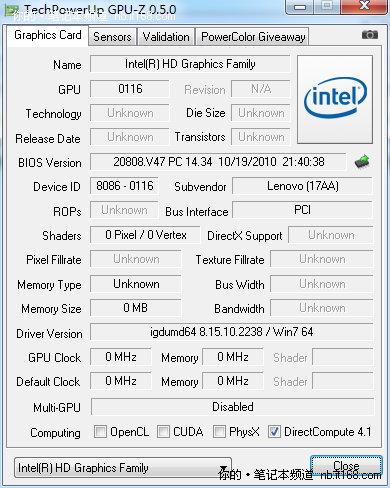Click the GPU-Z title bar app icon
The height and width of the screenshot is (488, 390).
point(12,10)
